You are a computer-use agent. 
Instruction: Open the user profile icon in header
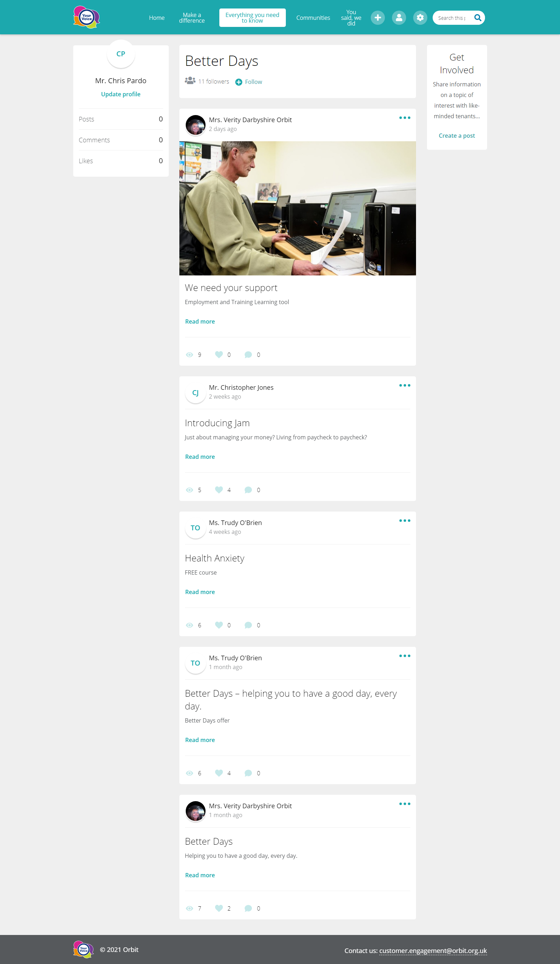pyautogui.click(x=399, y=18)
